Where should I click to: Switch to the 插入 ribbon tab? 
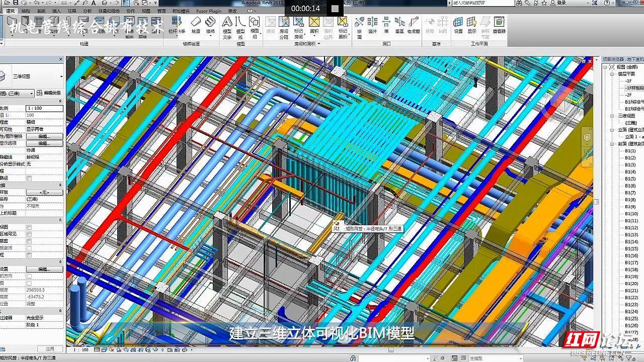tap(56, 11)
